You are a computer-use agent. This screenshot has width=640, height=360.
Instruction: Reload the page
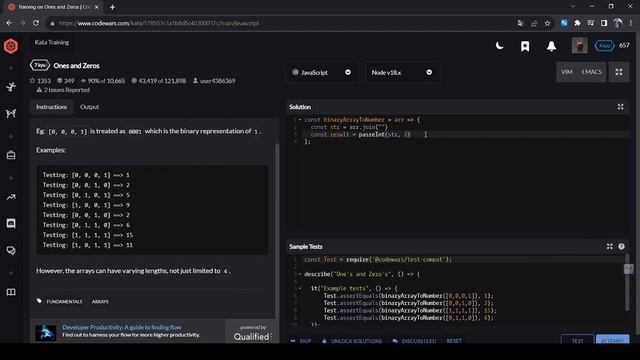36,23
